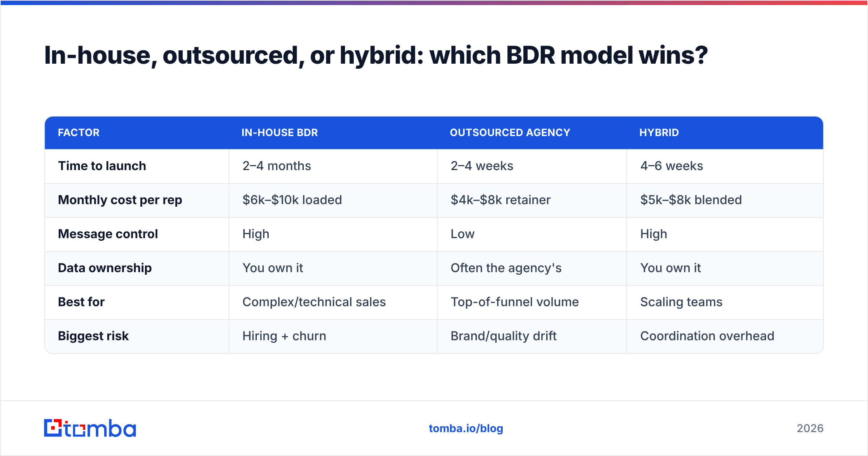Image resolution: width=868 pixels, height=456 pixels.
Task: Click the 'Message control' row label
Action: [x=108, y=234]
